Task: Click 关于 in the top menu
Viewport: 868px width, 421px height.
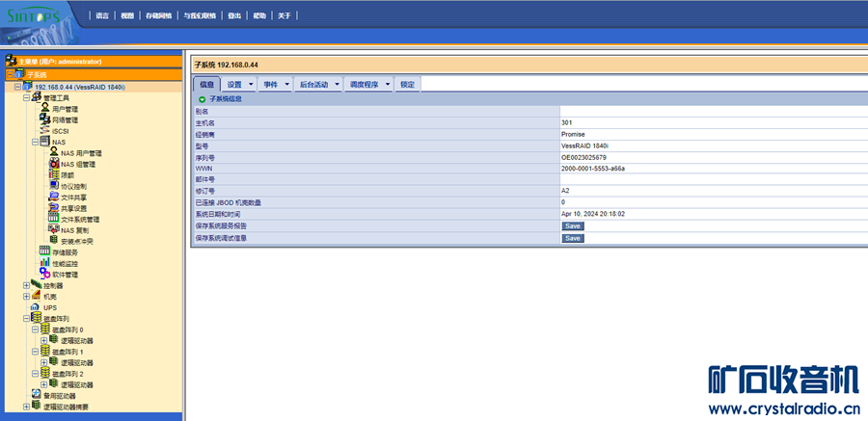Action: tap(284, 16)
